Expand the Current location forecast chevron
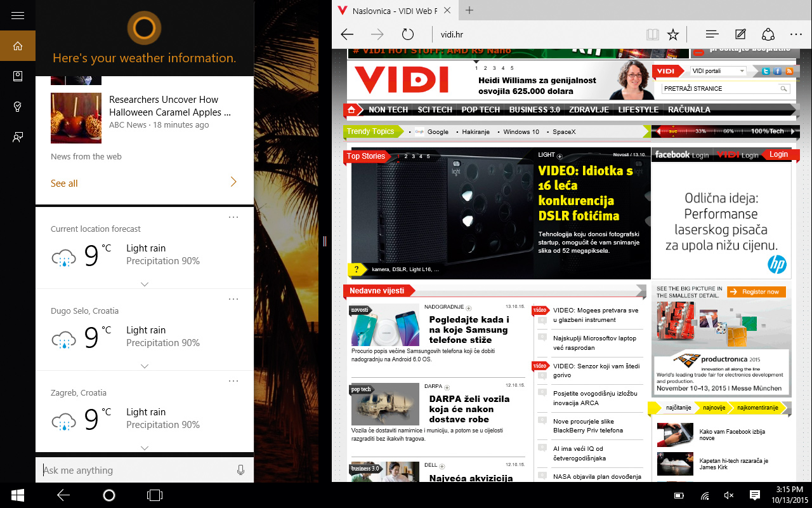812x508 pixels. point(145,284)
